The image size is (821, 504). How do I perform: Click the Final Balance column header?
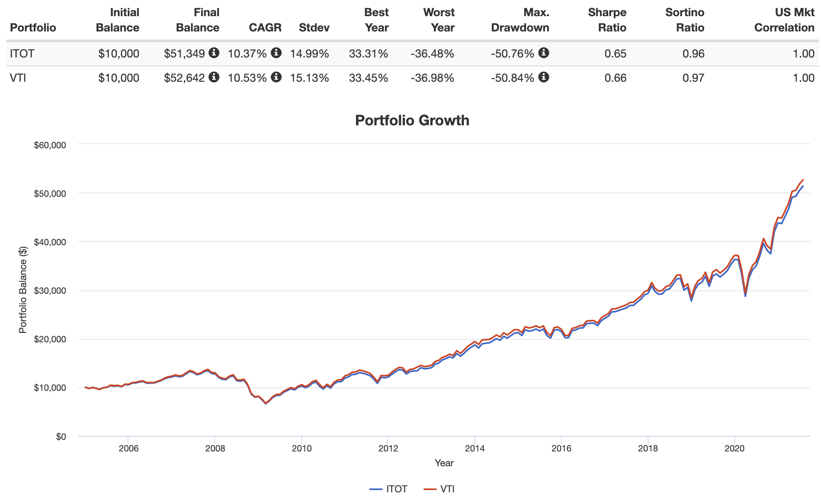197,20
